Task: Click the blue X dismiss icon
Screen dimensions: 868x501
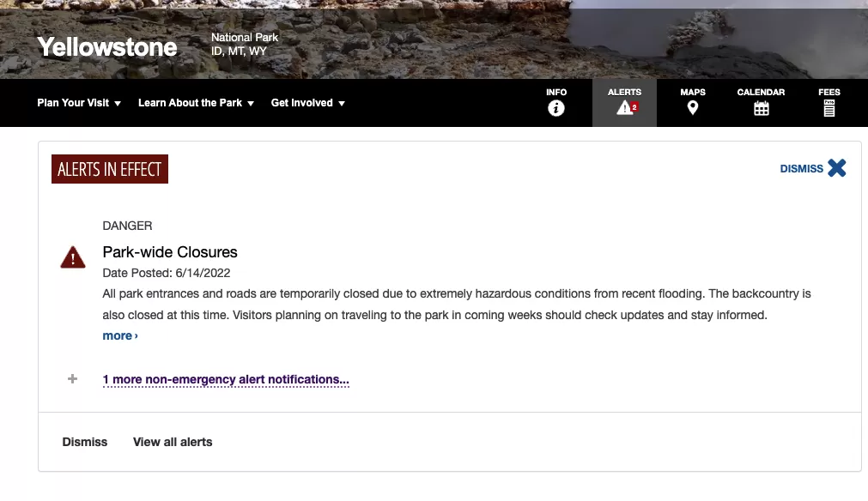Action: coord(836,168)
